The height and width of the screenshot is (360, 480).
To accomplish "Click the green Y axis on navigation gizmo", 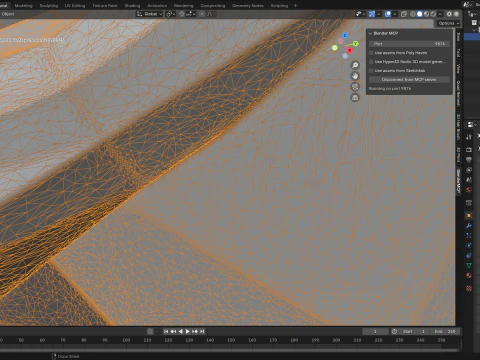I will tap(355, 44).
